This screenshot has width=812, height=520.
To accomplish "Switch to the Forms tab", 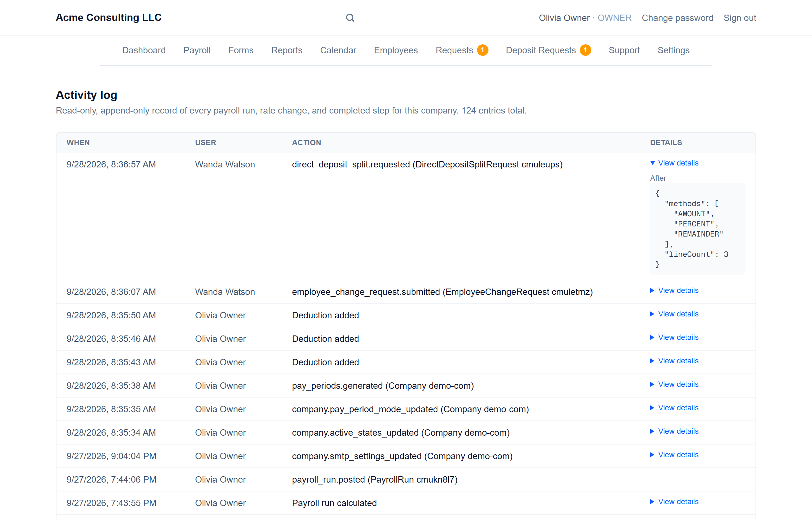I will [241, 50].
